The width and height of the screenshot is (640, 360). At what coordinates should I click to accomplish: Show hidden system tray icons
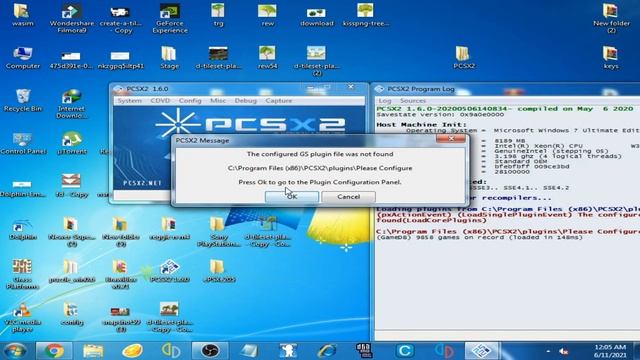coord(548,351)
